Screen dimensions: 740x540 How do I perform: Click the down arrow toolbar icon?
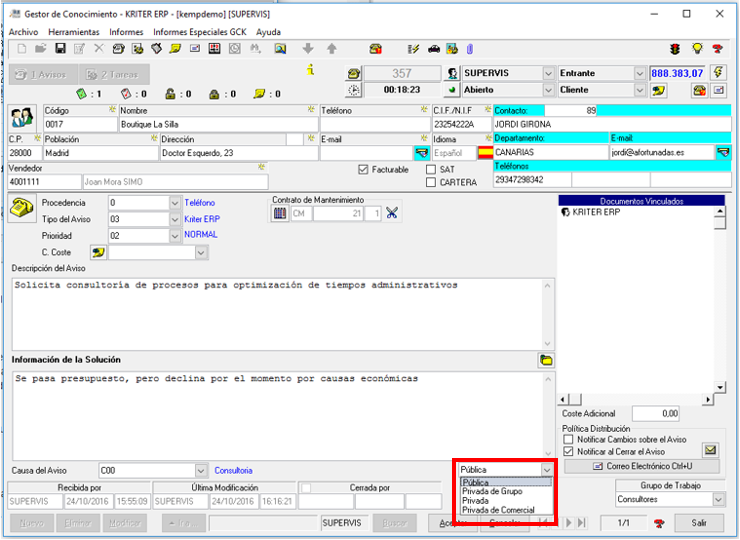pyautogui.click(x=308, y=48)
